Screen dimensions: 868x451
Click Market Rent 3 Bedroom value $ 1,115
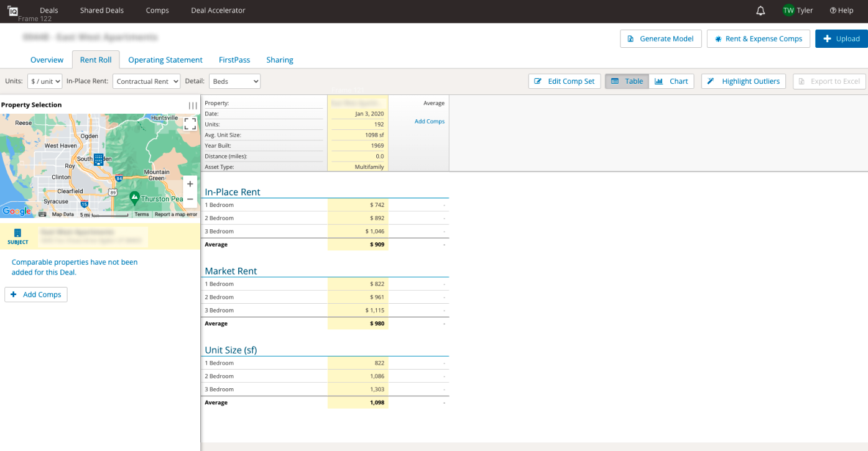point(375,310)
